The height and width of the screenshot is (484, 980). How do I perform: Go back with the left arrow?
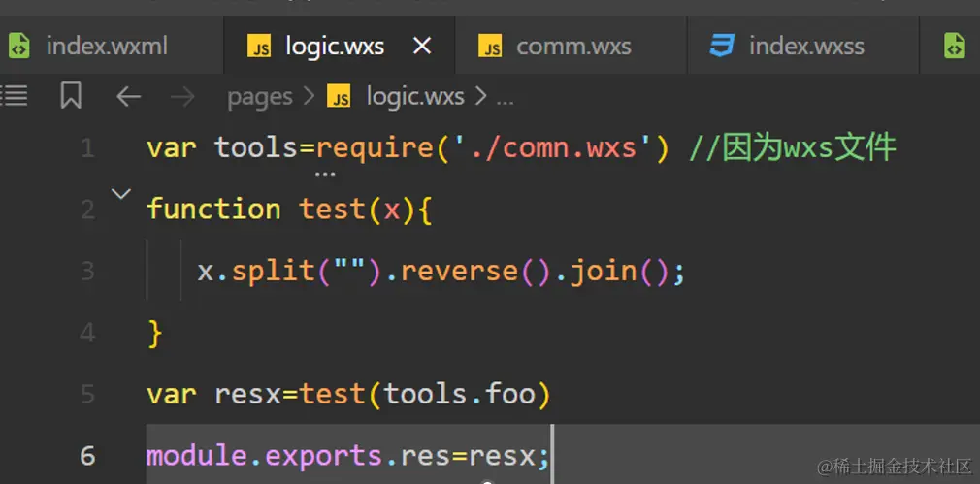point(128,97)
